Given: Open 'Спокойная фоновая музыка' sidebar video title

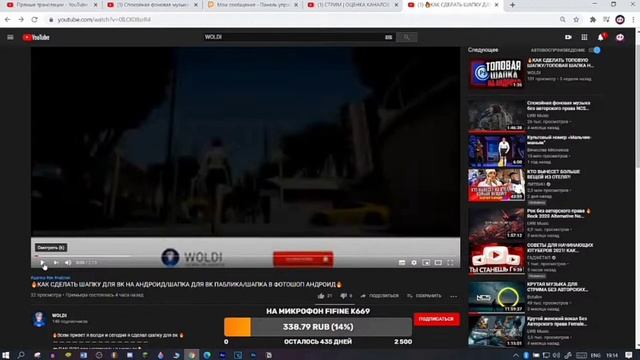Looking at the screenshot, I should 558,106.
